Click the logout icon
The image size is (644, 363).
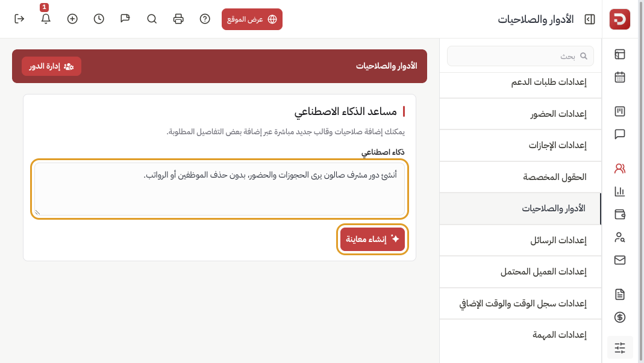pos(19,19)
